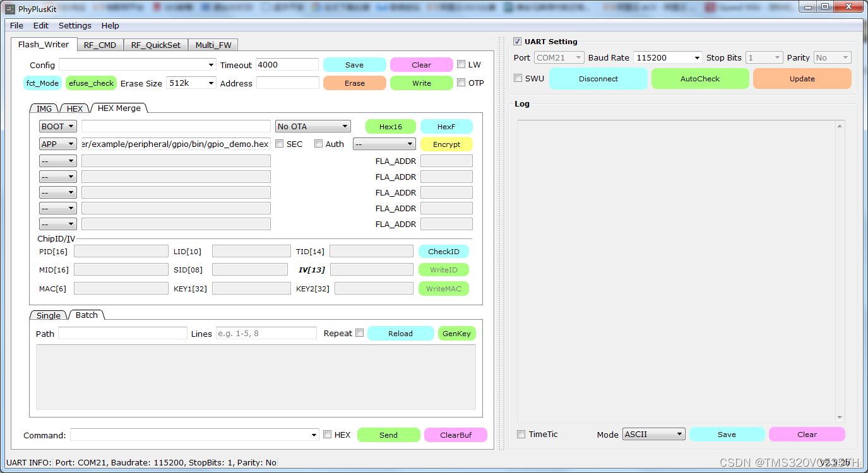Open the BOOT type dropdown
This screenshot has width=868, height=473.
[57, 126]
